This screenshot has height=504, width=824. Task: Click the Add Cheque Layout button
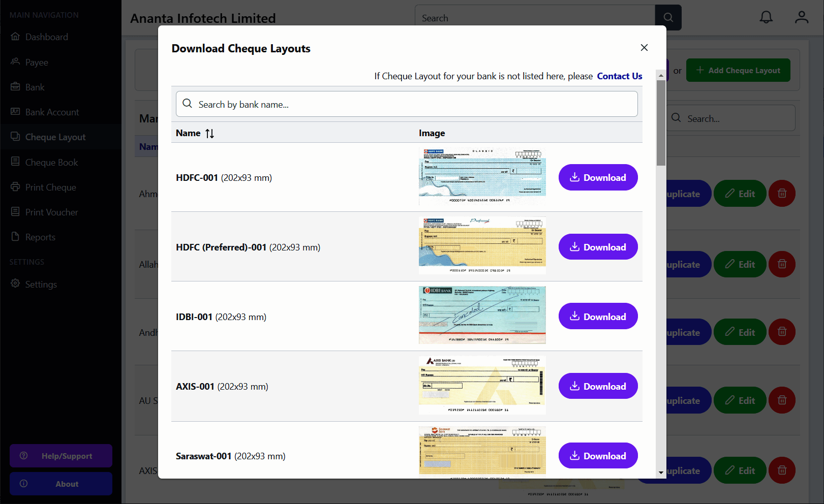[738, 71]
